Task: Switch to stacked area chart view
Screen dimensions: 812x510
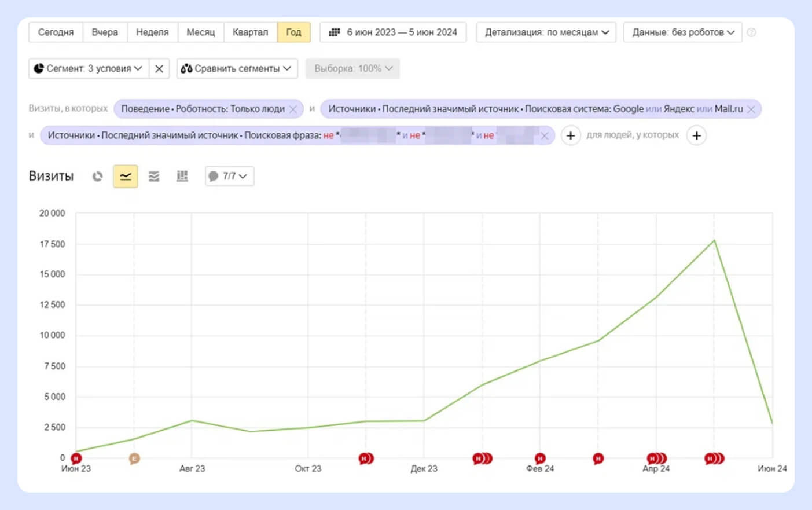Action: 154,177
